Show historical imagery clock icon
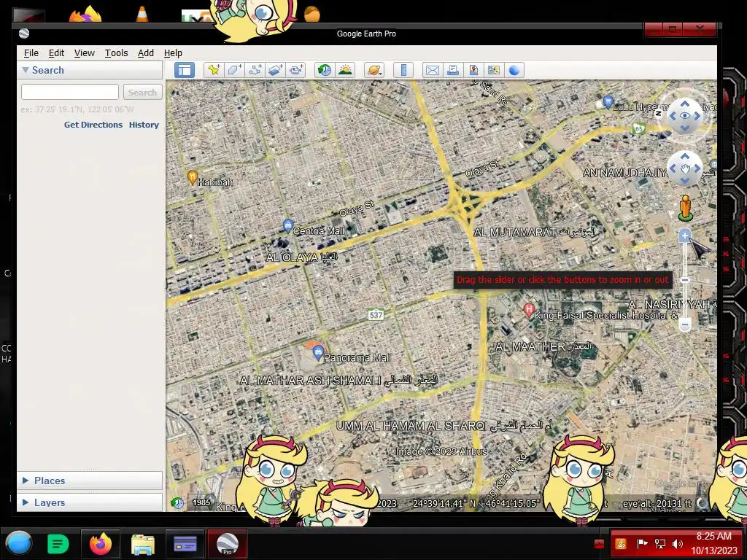The height and width of the screenshot is (560, 747). click(325, 71)
